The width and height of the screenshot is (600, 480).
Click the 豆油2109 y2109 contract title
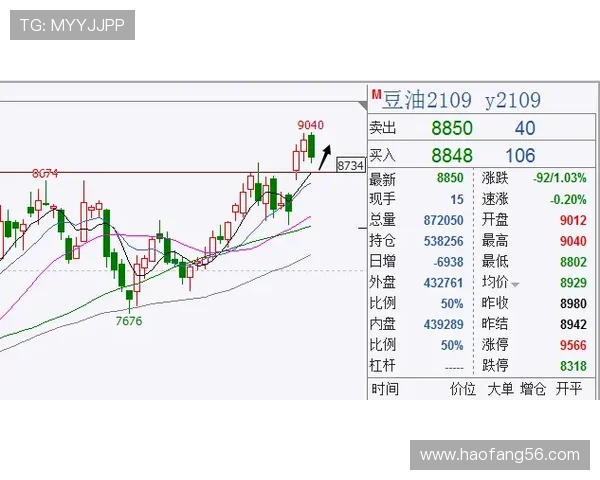pyautogui.click(x=462, y=100)
